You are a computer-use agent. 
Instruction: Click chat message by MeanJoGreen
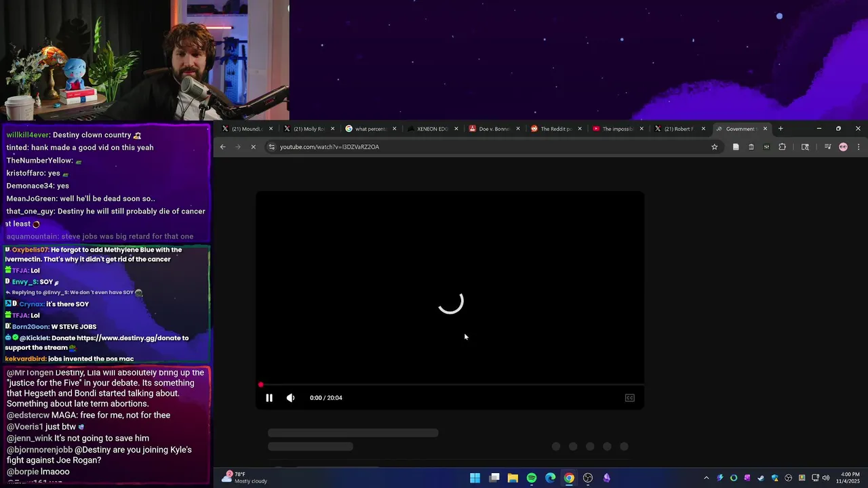[x=81, y=199]
